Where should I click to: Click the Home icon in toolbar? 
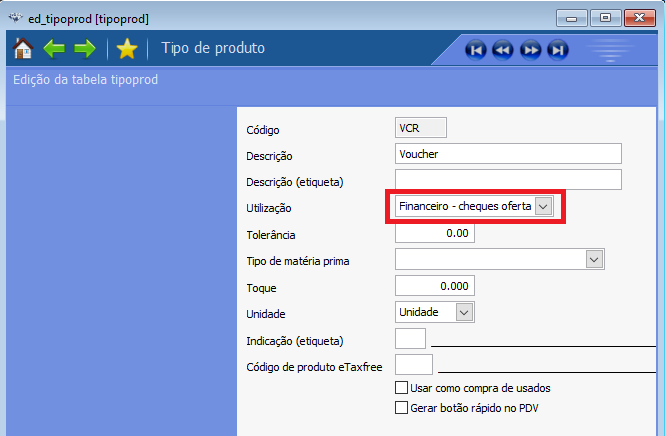[23, 49]
